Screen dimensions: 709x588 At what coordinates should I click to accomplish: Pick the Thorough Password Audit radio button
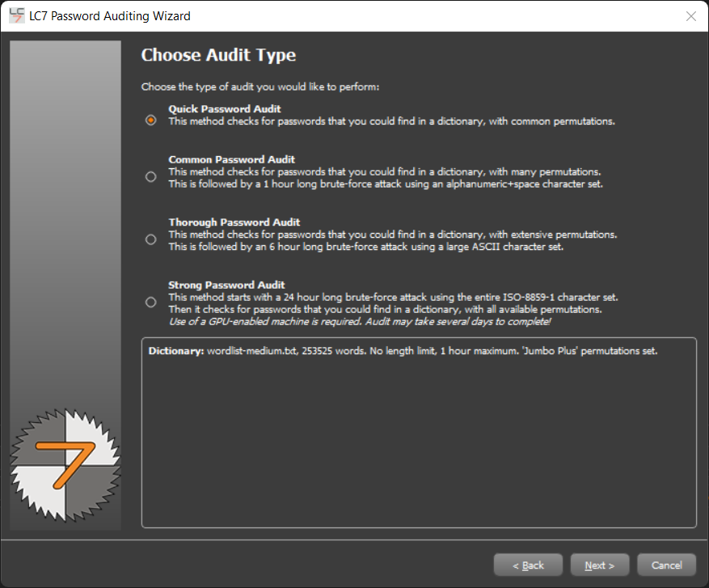tap(151, 239)
